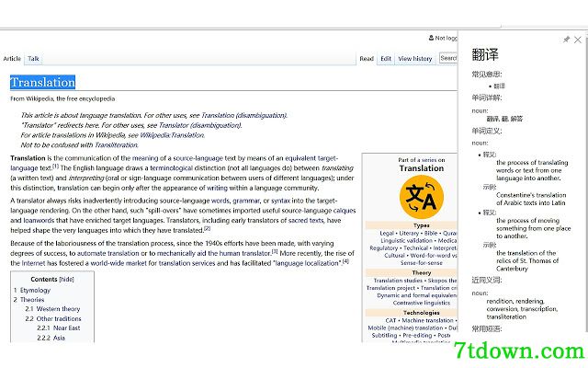The height and width of the screenshot is (368, 588).
Task: Click the Not logged in user icon
Action: point(431,38)
